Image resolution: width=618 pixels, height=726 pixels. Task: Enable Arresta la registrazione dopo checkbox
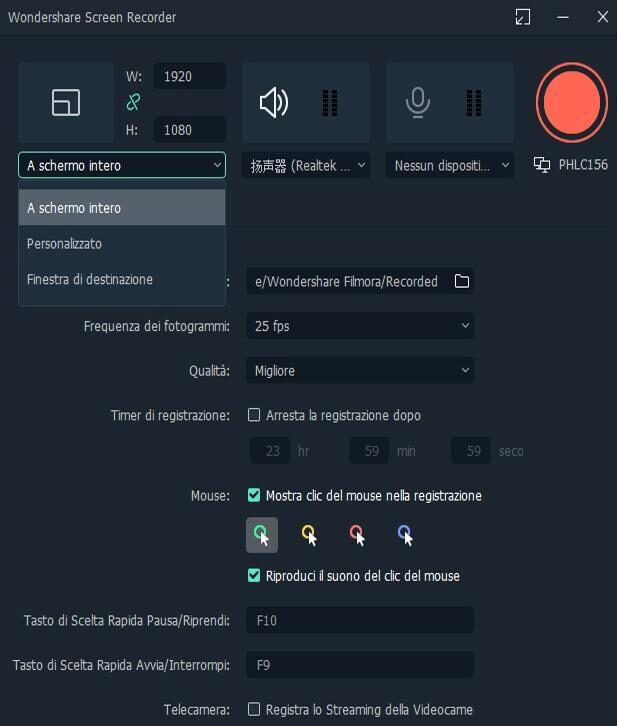pos(254,415)
